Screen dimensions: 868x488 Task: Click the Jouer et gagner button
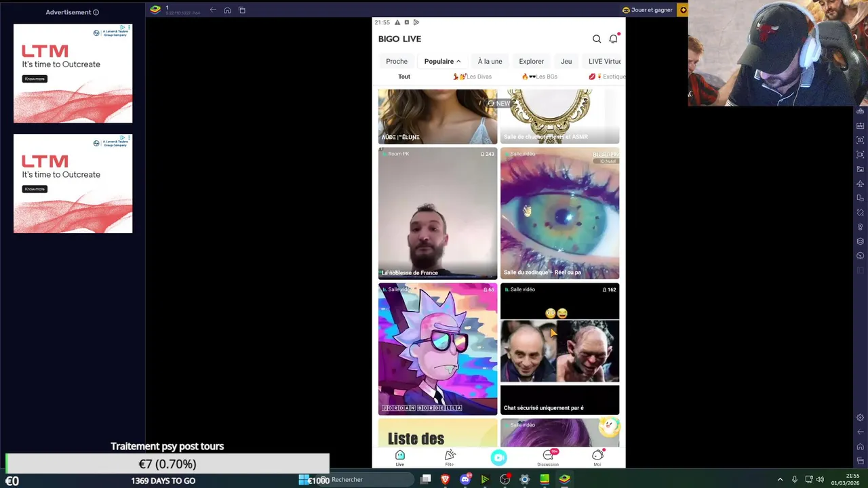pos(648,10)
